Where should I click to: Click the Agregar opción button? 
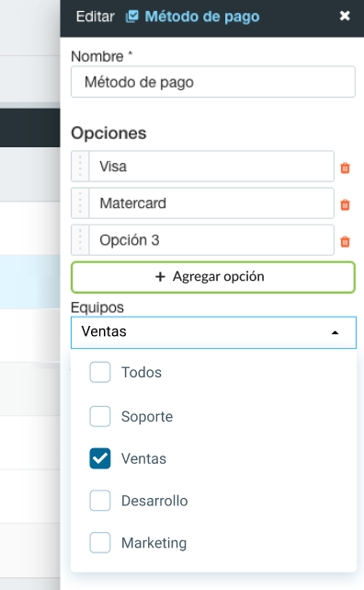213,277
